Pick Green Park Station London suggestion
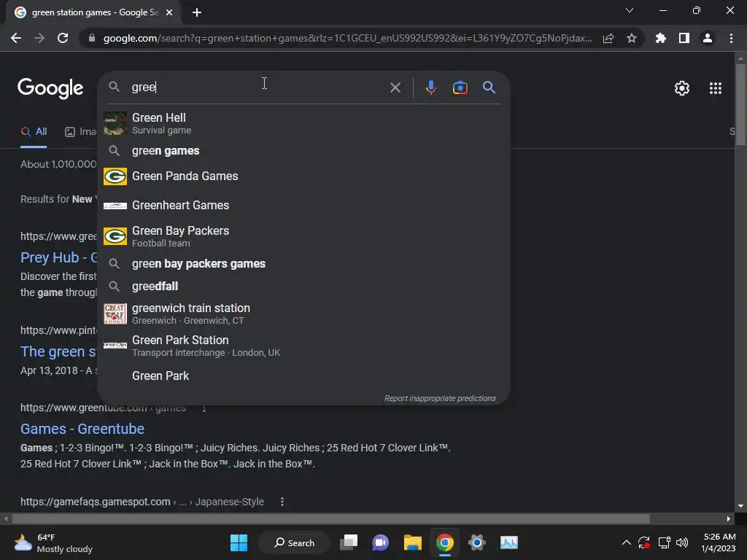The width and height of the screenshot is (747, 560). pos(304,346)
